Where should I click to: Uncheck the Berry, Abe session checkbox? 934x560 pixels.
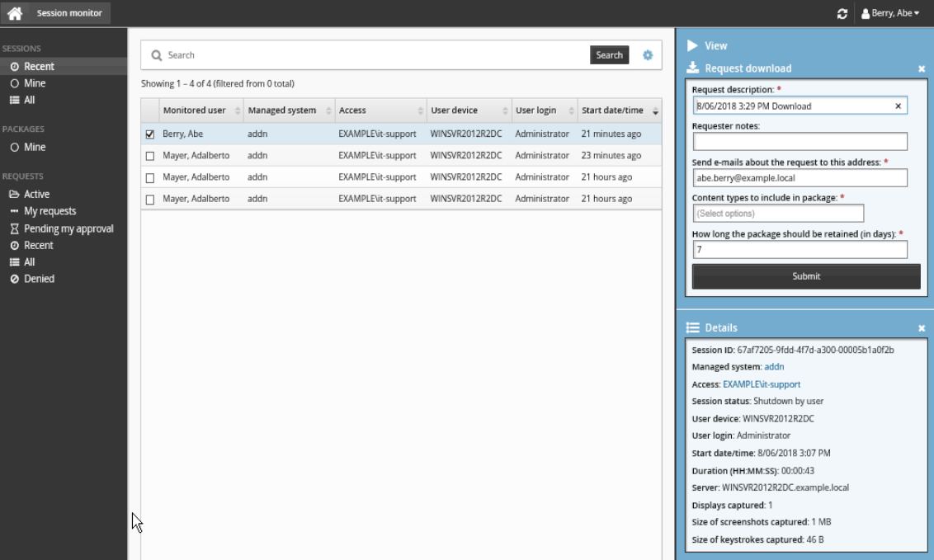pos(149,134)
